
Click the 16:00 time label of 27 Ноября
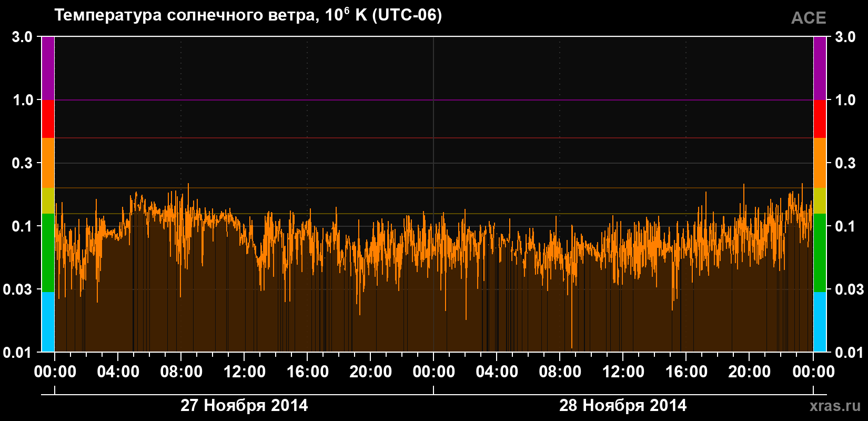coord(308,372)
